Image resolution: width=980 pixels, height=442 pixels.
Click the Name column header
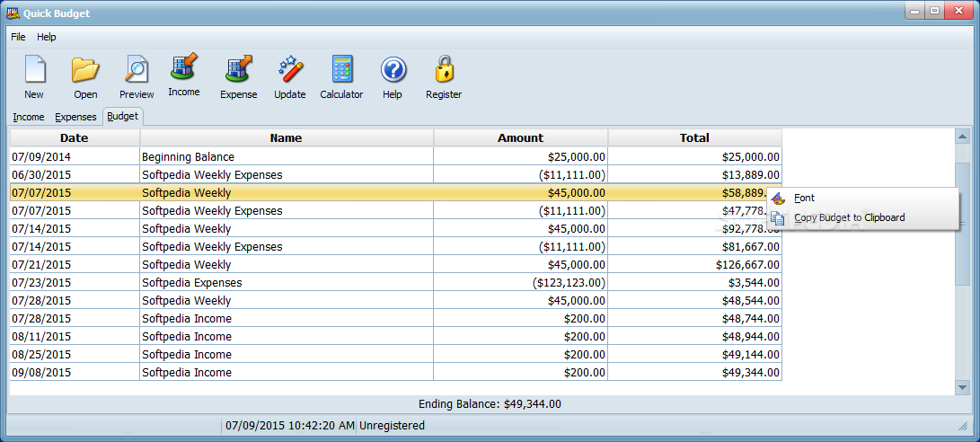point(287,138)
